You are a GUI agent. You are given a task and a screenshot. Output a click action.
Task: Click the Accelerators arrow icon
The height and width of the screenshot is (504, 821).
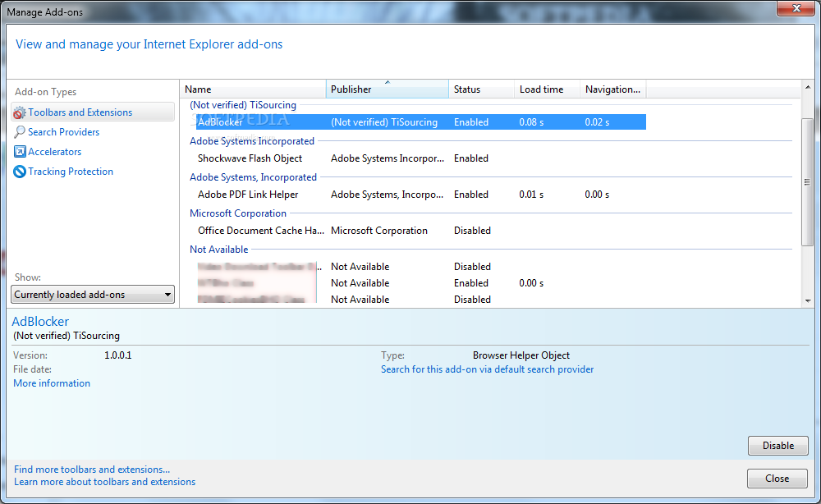20,152
